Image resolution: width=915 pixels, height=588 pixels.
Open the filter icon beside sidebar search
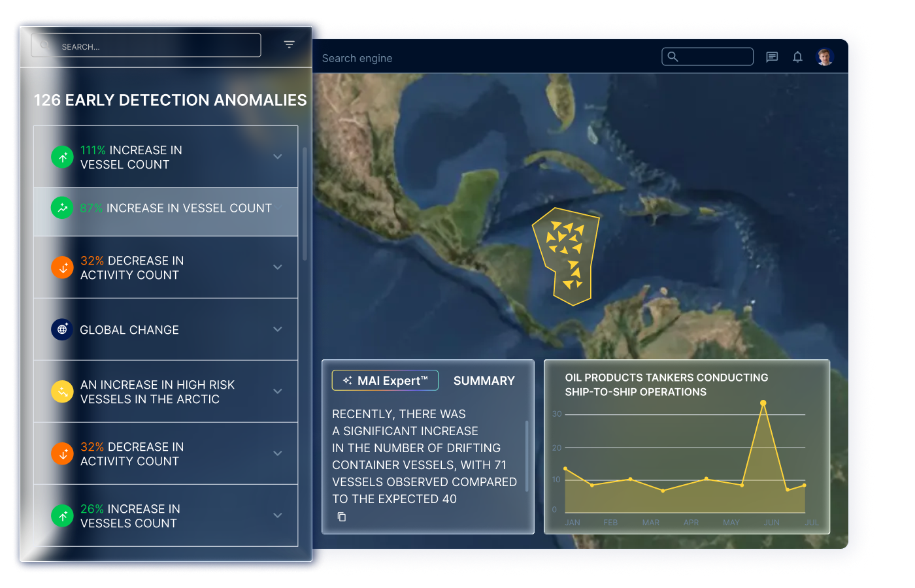point(289,44)
